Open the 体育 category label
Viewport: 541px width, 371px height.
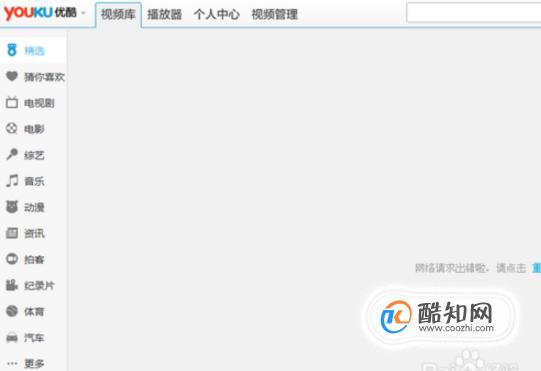click(x=34, y=312)
